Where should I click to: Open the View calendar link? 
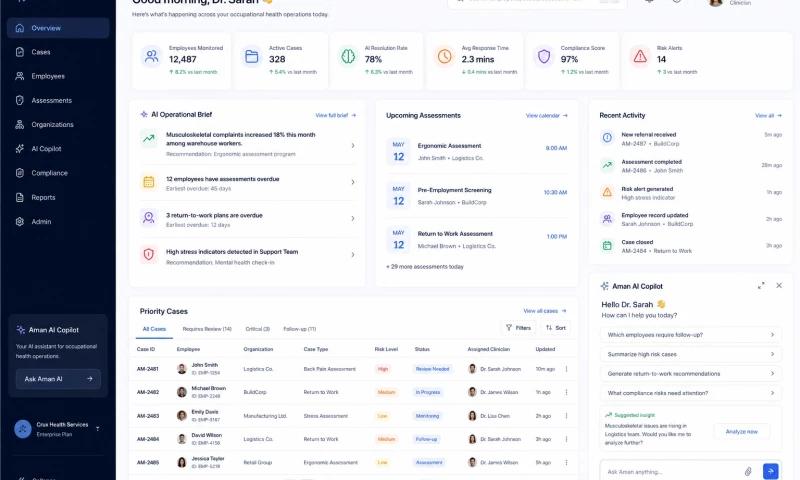[546, 116]
